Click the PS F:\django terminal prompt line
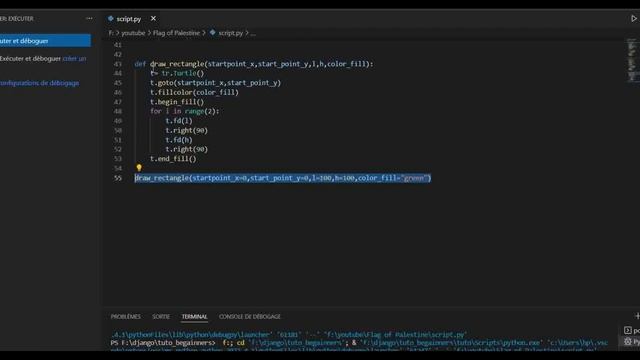Image resolution: width=640 pixels, height=360 pixels. pyautogui.click(x=359, y=342)
